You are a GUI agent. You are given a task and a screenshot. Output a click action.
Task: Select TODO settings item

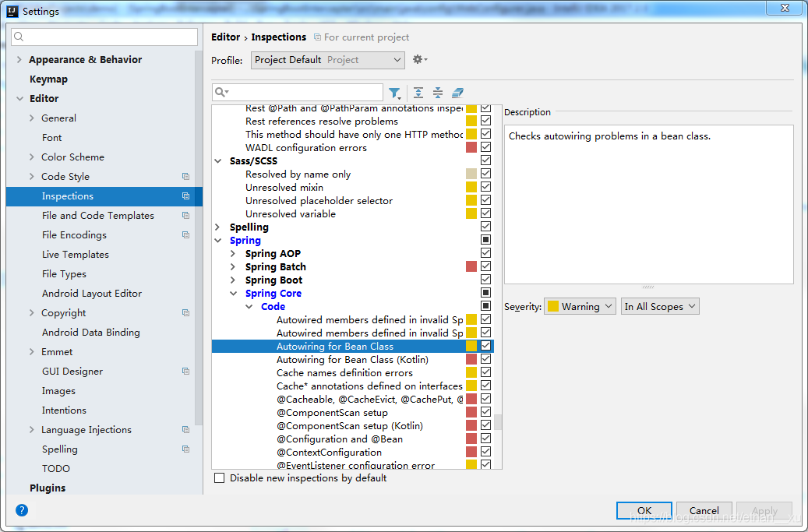55,469
